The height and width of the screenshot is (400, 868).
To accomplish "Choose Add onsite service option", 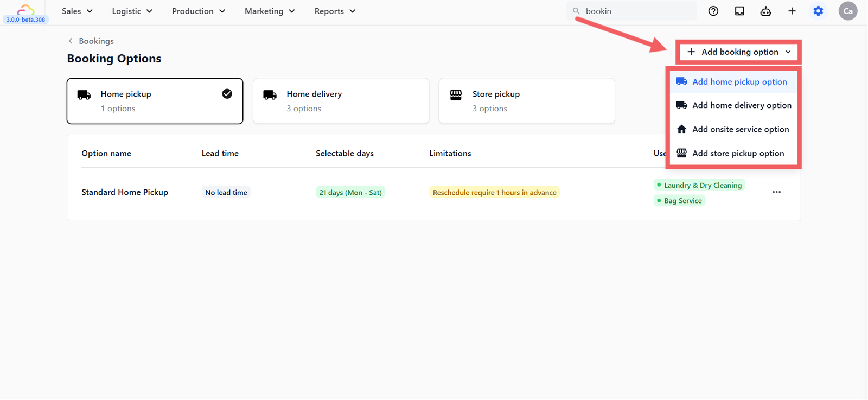I will (735, 129).
